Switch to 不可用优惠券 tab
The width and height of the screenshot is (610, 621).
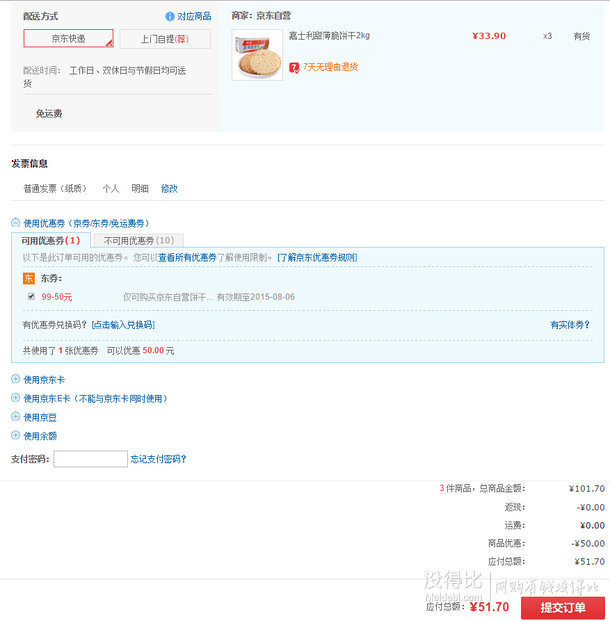[x=139, y=240]
